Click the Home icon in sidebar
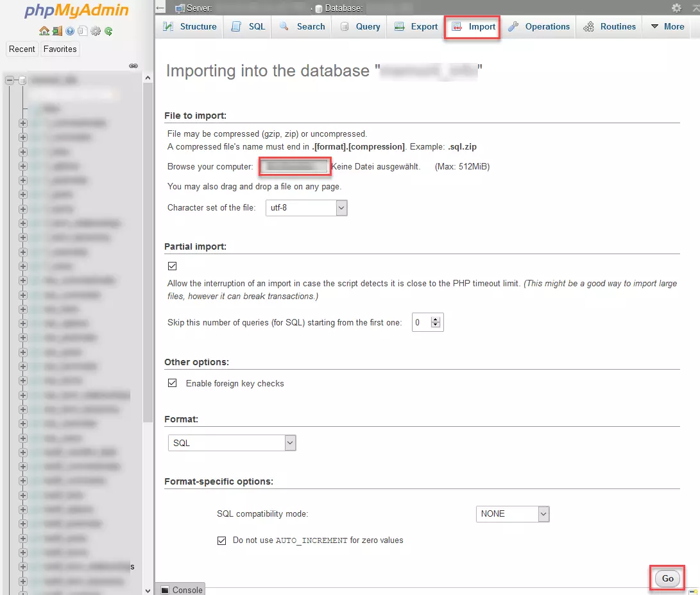This screenshot has width=700, height=595. pos(44,31)
